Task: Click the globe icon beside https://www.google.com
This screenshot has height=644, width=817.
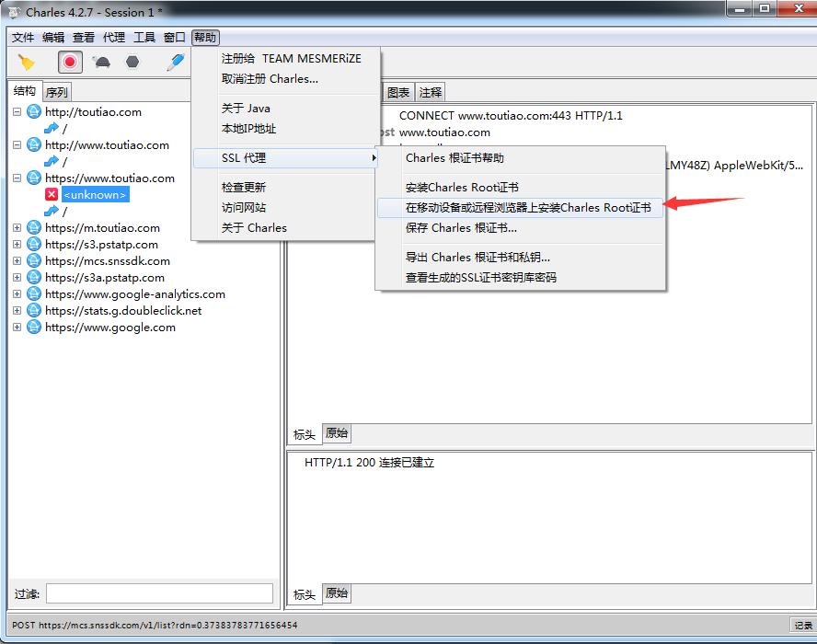Action: [x=34, y=328]
